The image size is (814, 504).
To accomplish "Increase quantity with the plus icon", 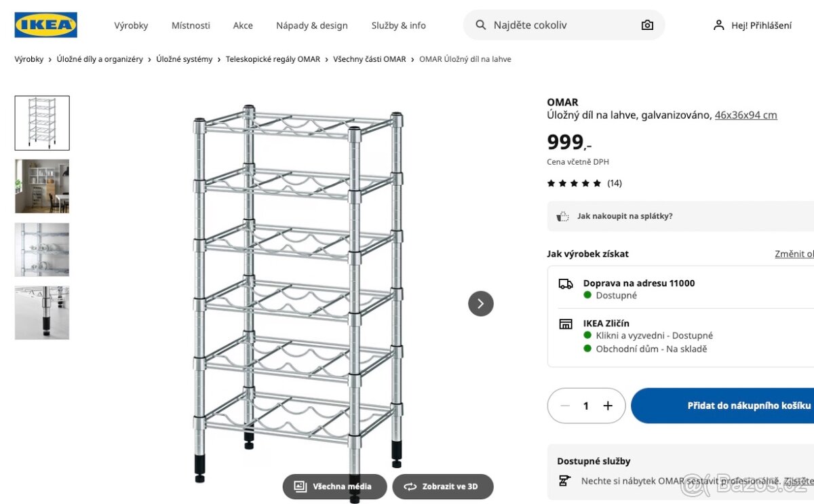I will [608, 406].
